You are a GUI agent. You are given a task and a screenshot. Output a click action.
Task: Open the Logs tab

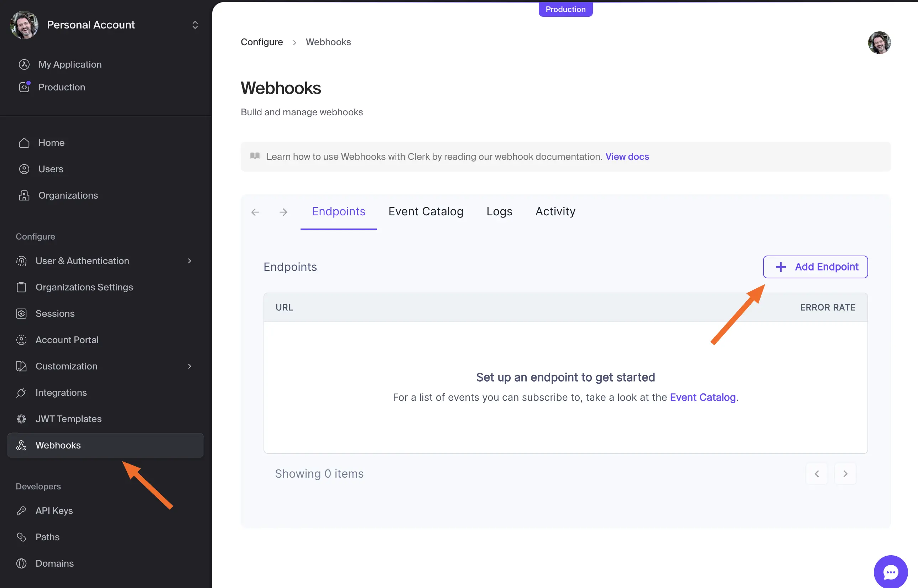(499, 211)
